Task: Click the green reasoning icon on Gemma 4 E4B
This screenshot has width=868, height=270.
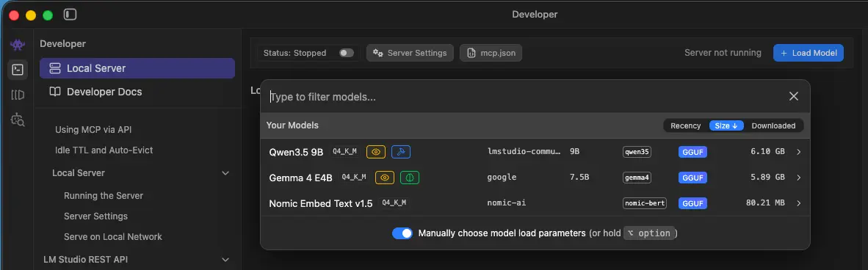Action: tap(410, 178)
